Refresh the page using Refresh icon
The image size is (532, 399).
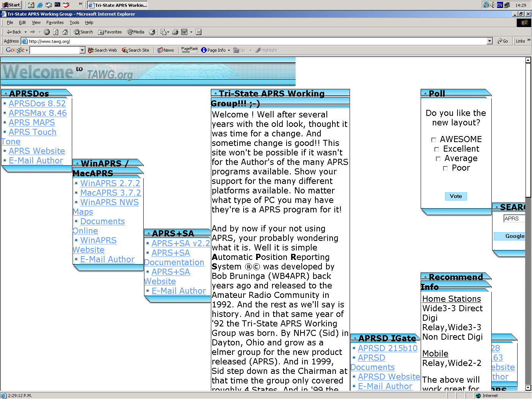pyautogui.click(x=56, y=32)
